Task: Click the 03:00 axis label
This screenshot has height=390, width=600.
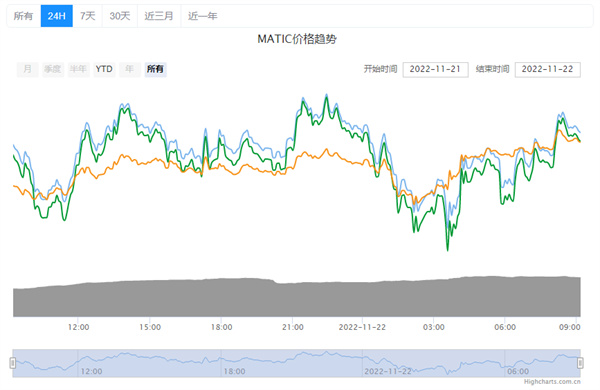Action: pos(434,327)
